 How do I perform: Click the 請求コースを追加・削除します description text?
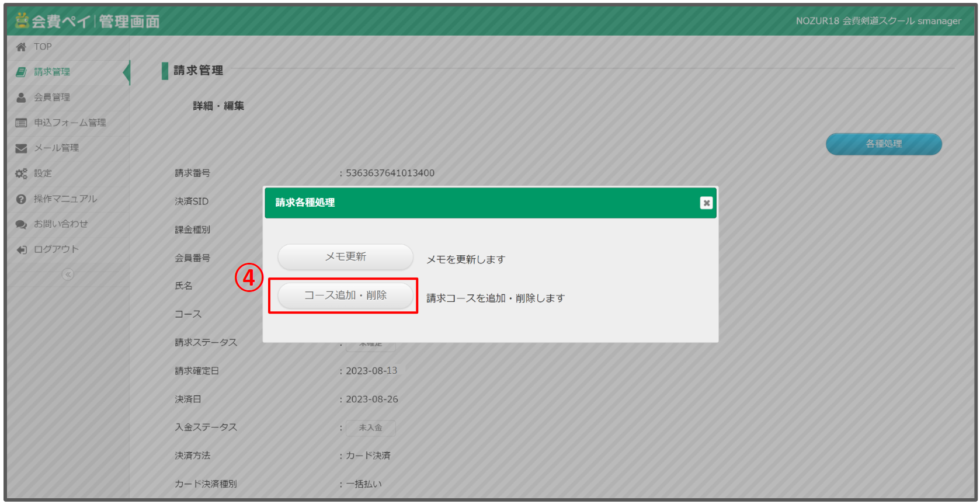[495, 298]
